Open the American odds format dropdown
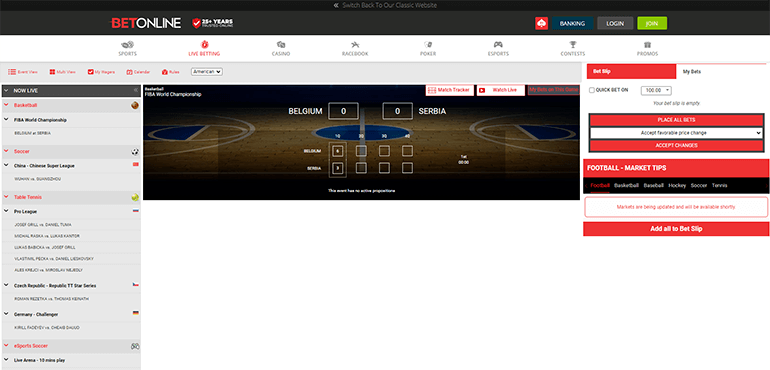770x370 pixels. 207,72
